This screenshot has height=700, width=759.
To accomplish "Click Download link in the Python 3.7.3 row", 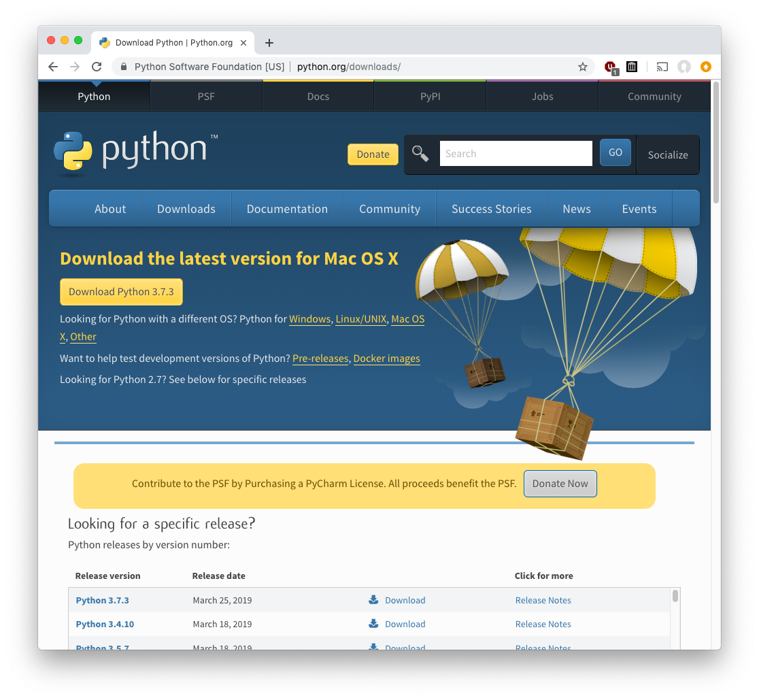I will [405, 600].
